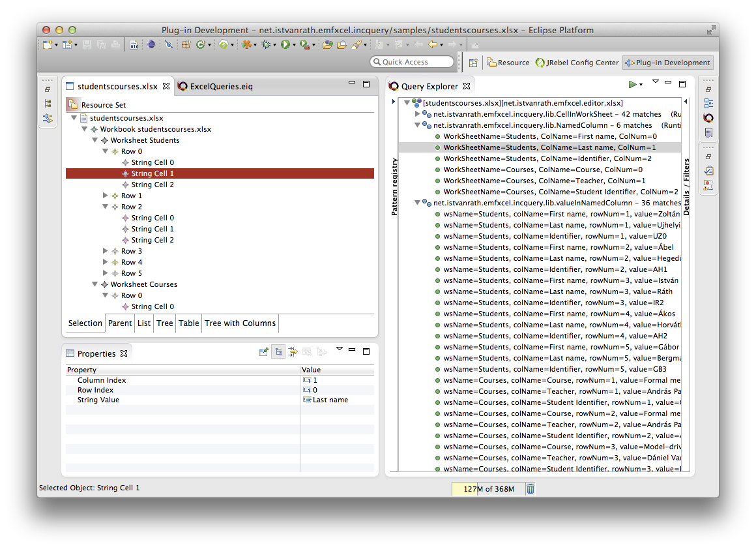
Task: Click the Query Explorer green run icon
Action: (633, 85)
